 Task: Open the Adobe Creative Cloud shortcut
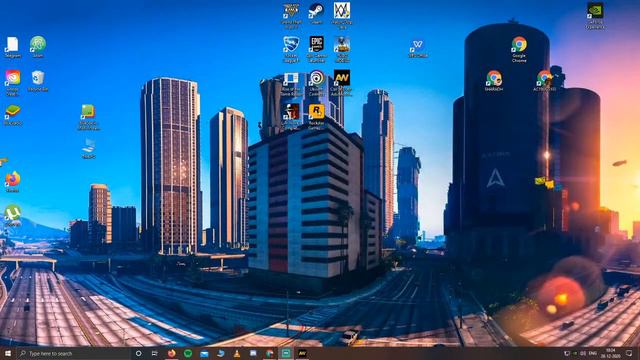coord(13,83)
